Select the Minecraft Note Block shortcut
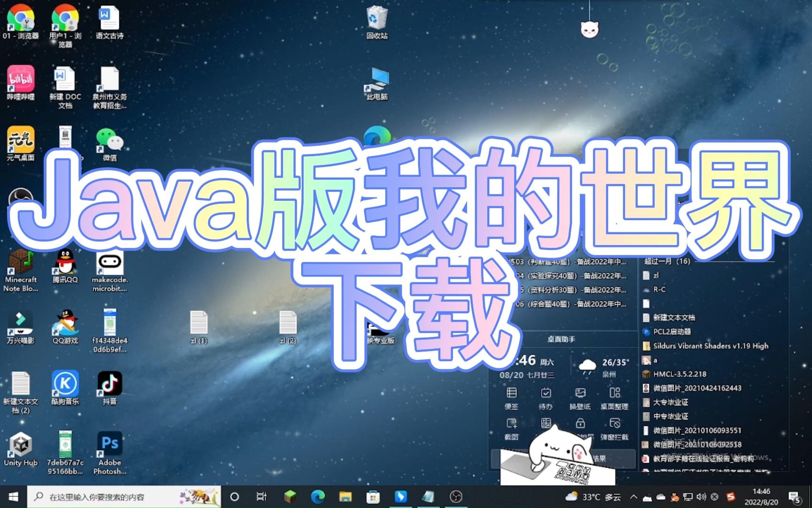This screenshot has height=508, width=812. click(x=20, y=270)
